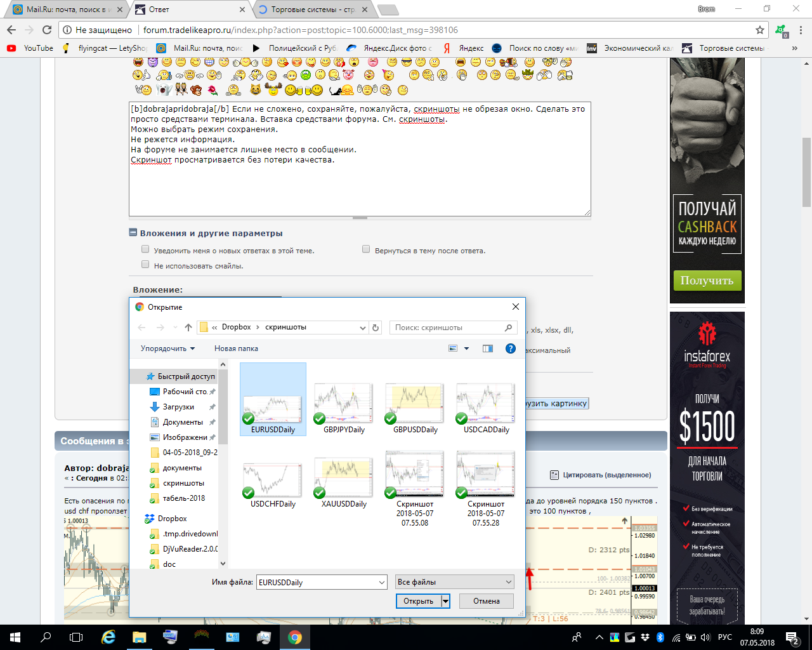Open Chrome's three-dot menu
Screen dimensions: 812x650
tap(801, 30)
